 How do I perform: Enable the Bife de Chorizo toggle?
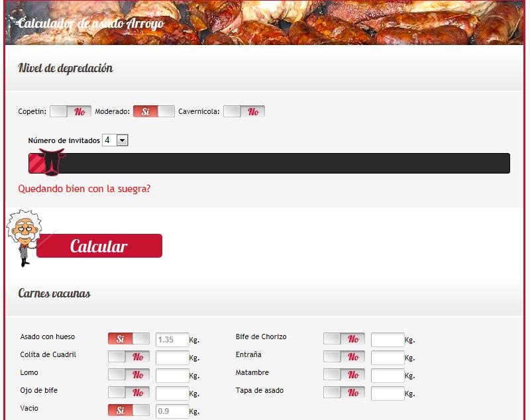click(x=344, y=339)
